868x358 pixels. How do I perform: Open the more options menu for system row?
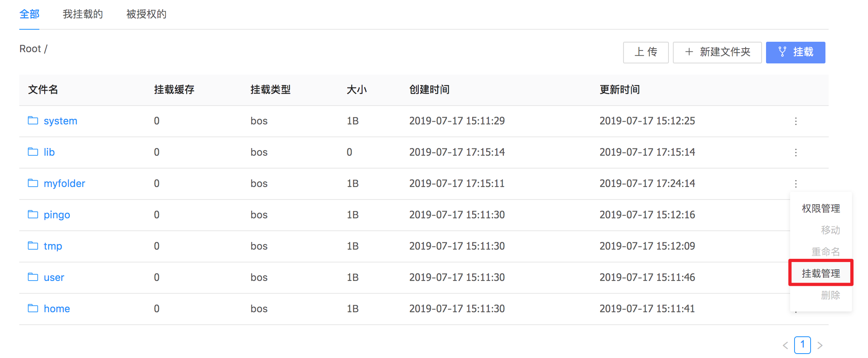point(796,121)
